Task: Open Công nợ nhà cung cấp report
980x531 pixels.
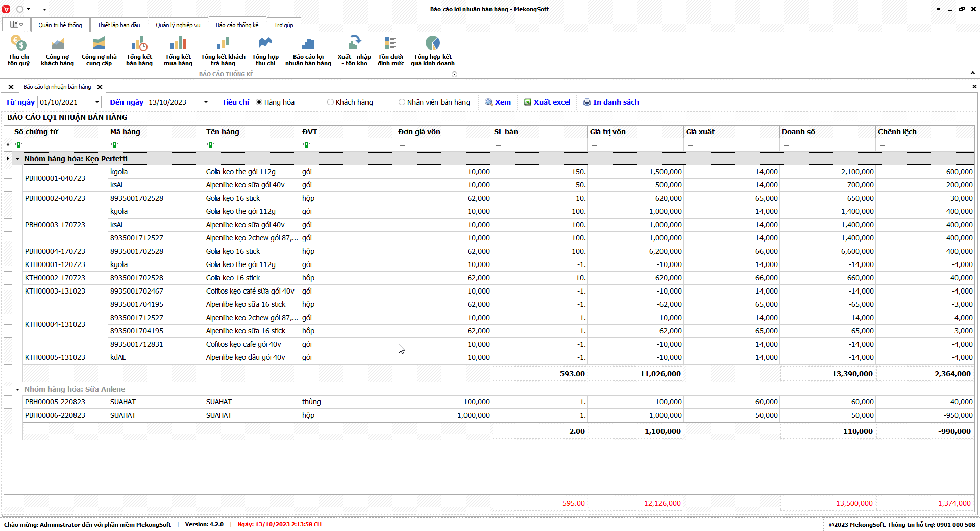Action: pos(99,51)
